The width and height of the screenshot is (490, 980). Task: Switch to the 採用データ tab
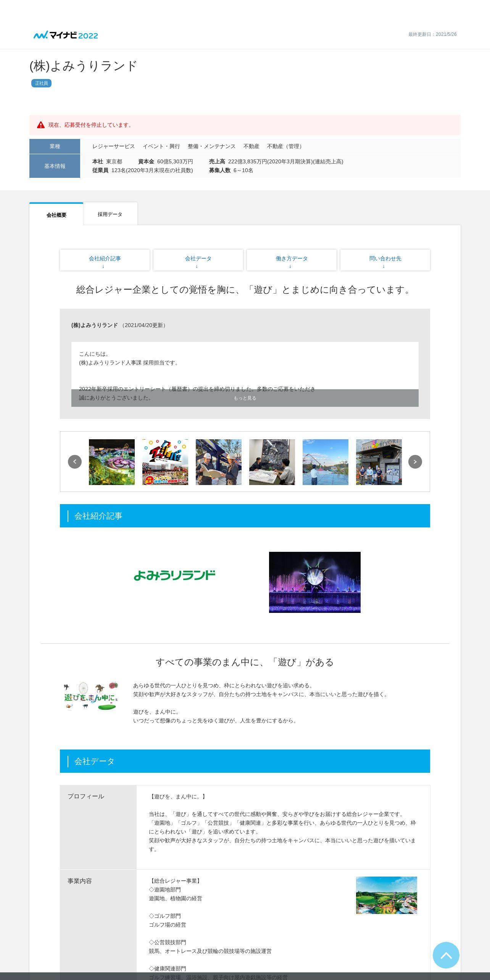click(x=110, y=214)
